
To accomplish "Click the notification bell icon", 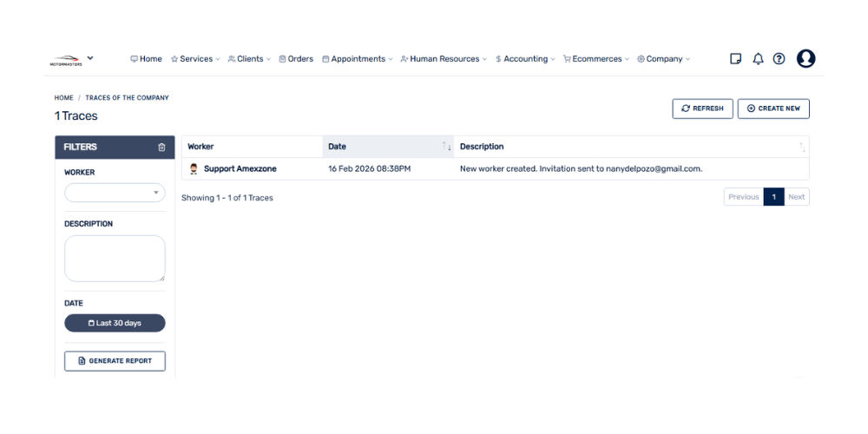I will click(x=758, y=59).
